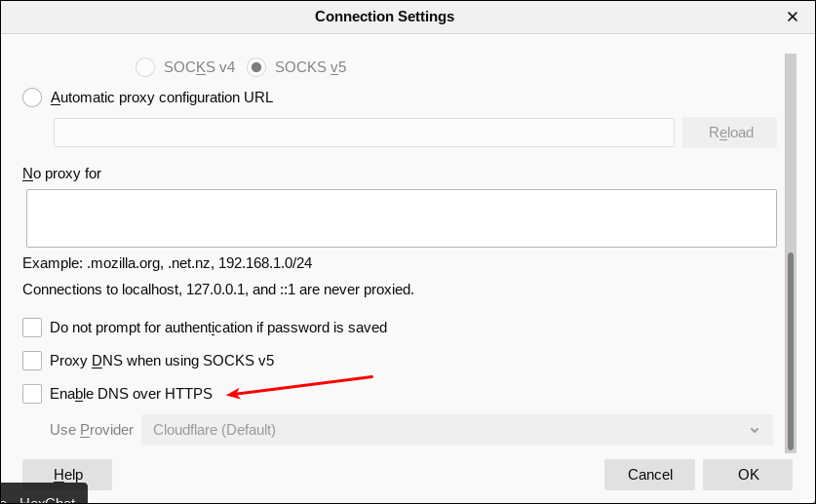Switch to HexChat in the taskbar
This screenshot has height=504, width=816.
(x=44, y=497)
